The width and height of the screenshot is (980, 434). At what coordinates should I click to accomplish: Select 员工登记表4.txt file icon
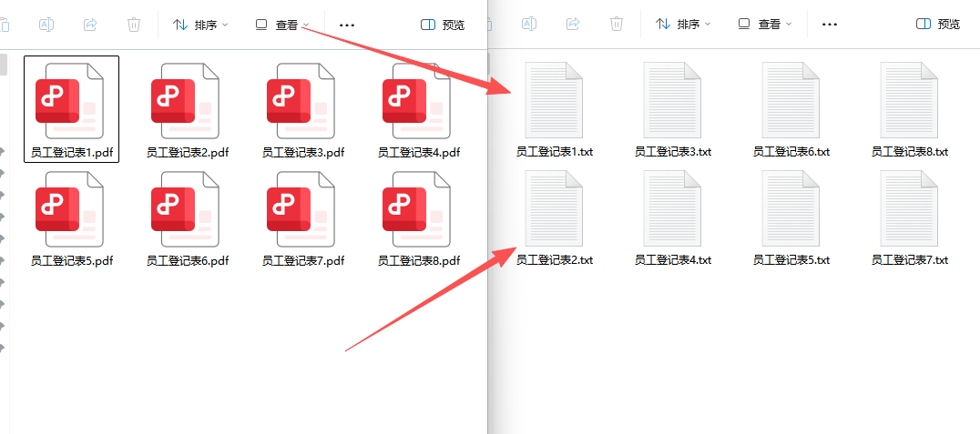point(672,208)
